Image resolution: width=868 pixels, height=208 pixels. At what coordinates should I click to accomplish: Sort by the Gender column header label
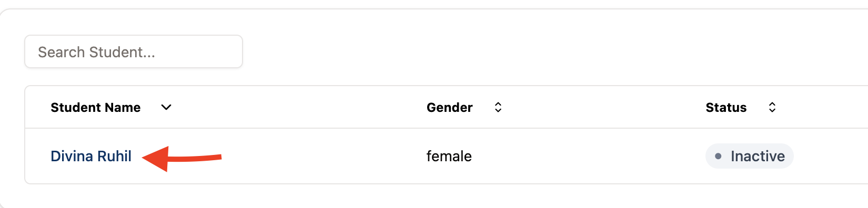449,107
